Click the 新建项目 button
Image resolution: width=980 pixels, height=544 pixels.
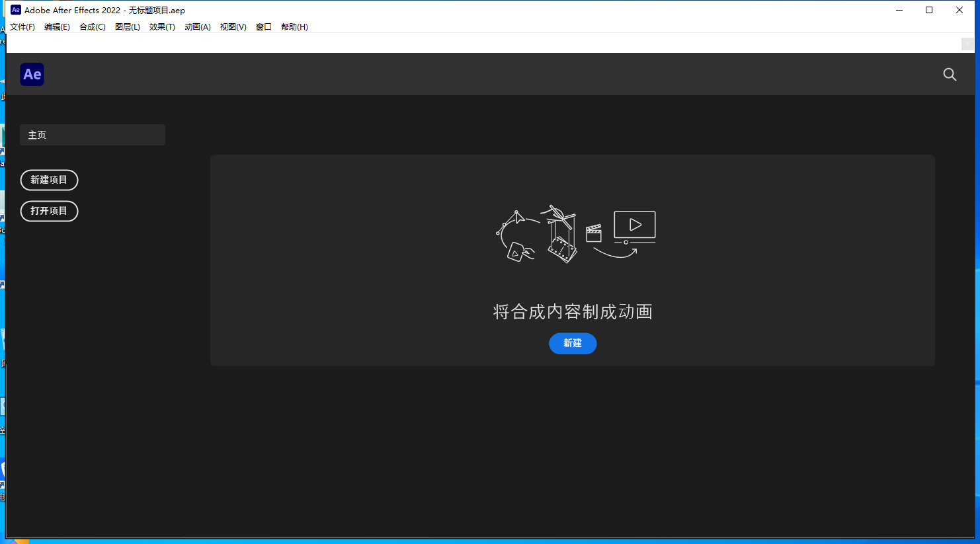pyautogui.click(x=49, y=180)
